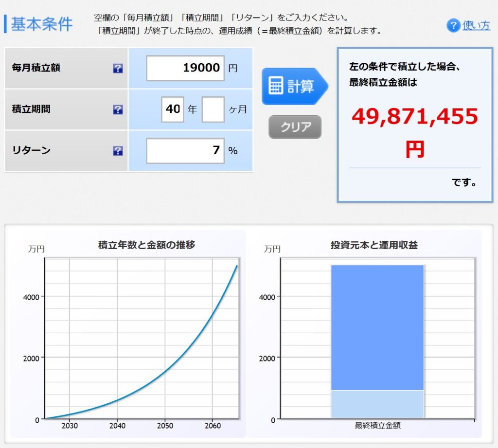Click help icon beside 毎月積立額
The height and width of the screenshot is (448, 498).
[118, 69]
